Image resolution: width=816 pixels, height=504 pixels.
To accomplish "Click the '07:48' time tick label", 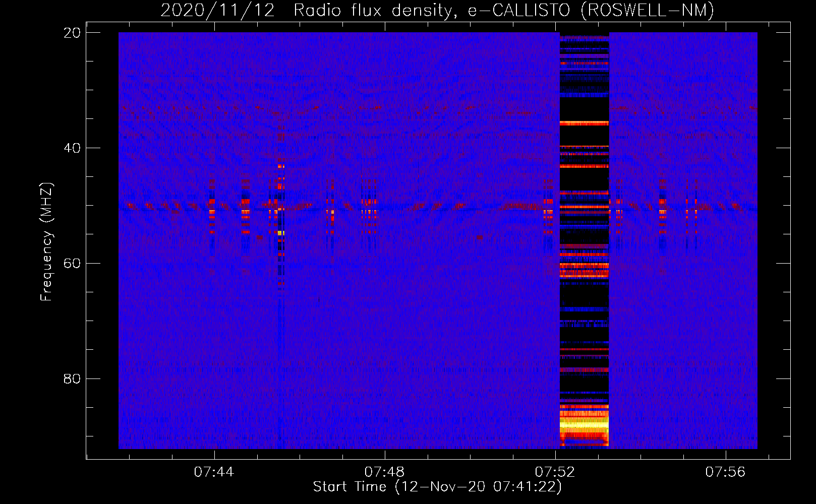I will coord(385,472).
